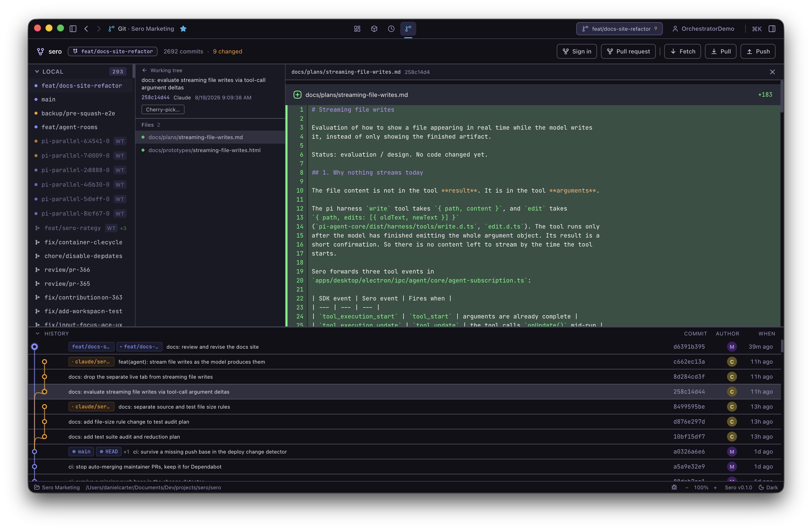Click the first feat/docs-s… branch tag in history
812x530 pixels.
91,347
